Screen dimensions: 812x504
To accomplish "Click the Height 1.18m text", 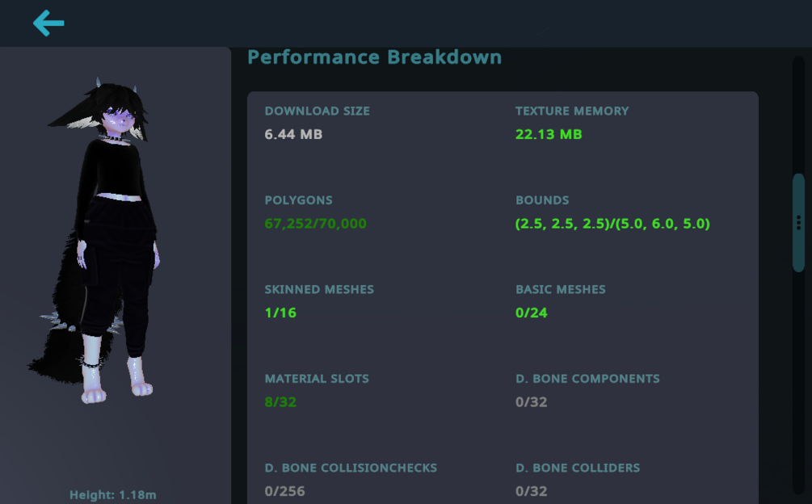I will click(x=112, y=495).
